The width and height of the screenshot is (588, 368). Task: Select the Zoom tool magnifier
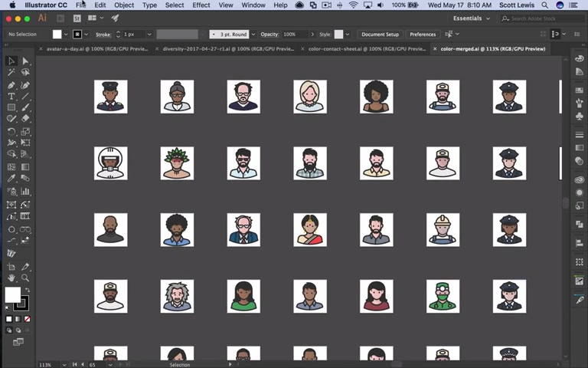pos(25,278)
